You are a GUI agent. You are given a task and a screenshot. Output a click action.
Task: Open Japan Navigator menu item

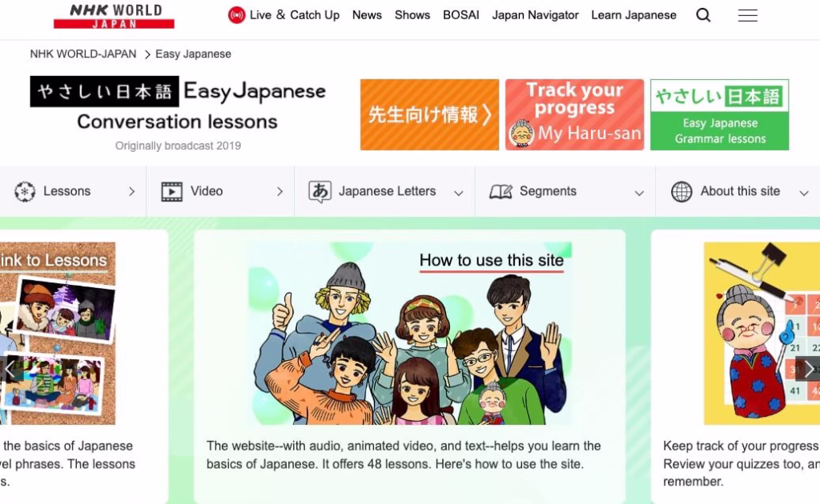[x=535, y=15]
